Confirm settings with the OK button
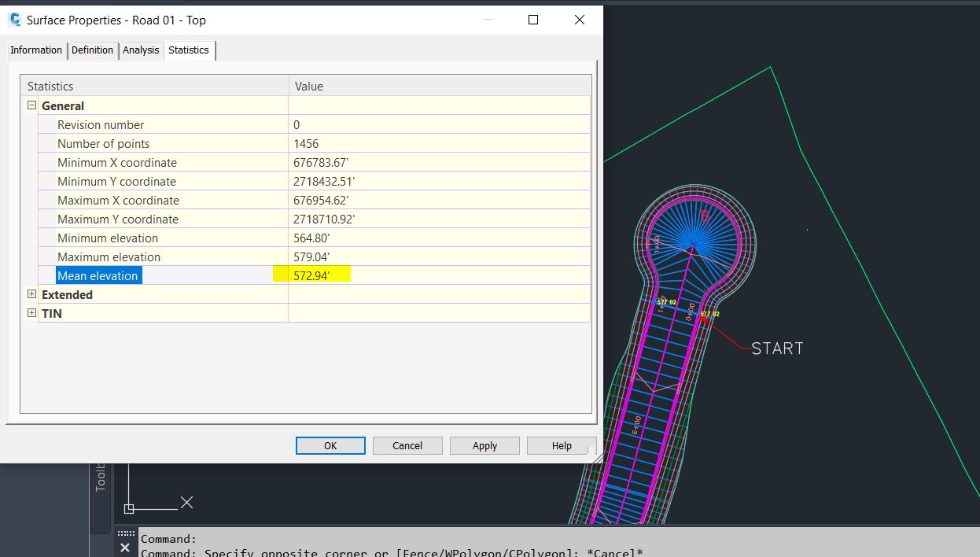The width and height of the screenshot is (980, 557). point(330,445)
